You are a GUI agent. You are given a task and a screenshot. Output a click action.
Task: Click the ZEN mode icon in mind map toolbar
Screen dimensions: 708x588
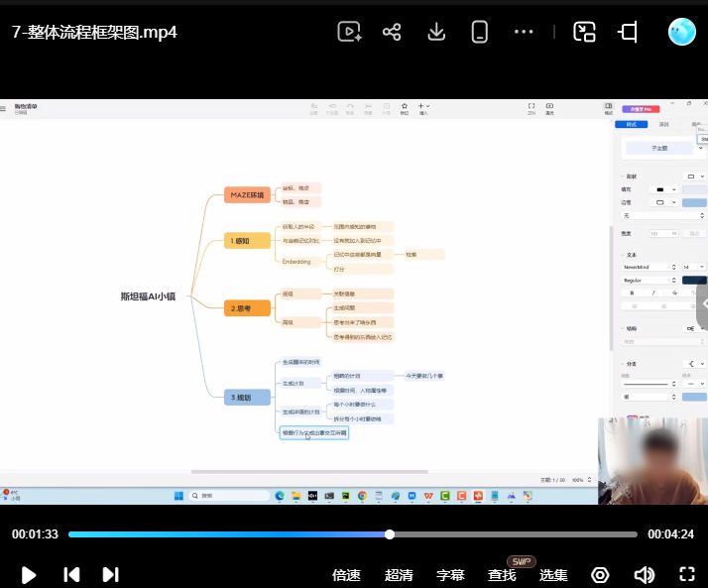(x=531, y=108)
